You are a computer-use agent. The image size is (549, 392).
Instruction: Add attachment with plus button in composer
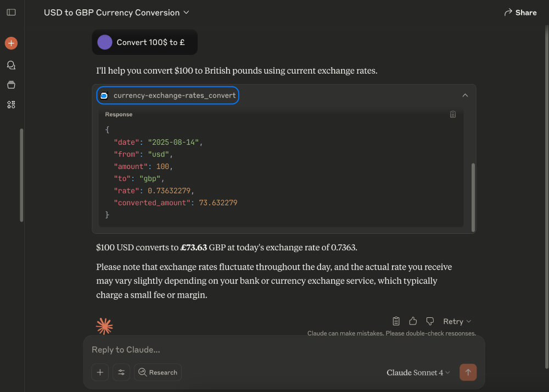(100, 372)
